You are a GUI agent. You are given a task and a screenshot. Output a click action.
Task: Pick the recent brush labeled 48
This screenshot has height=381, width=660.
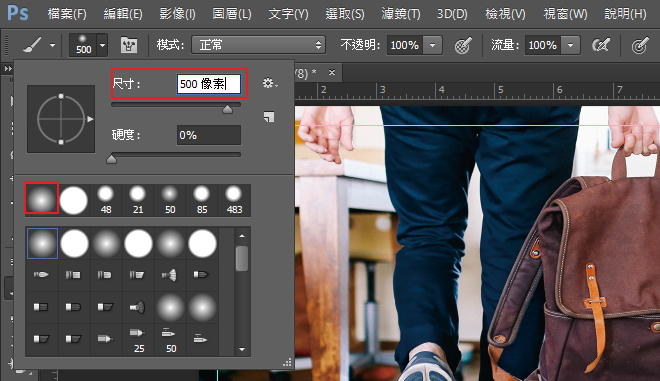coord(106,200)
